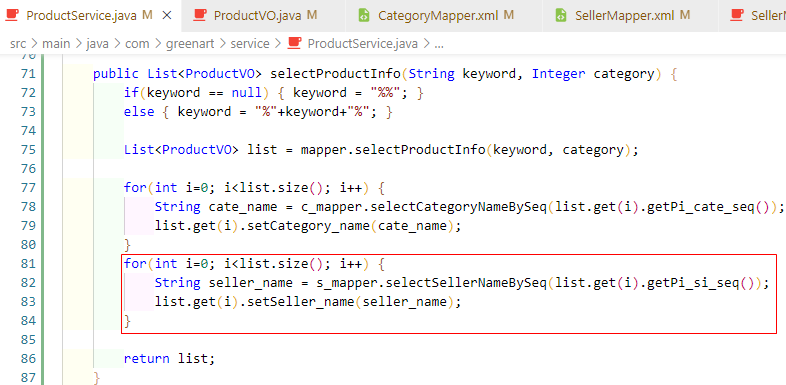Click line number 86 in the gutter

29,358
